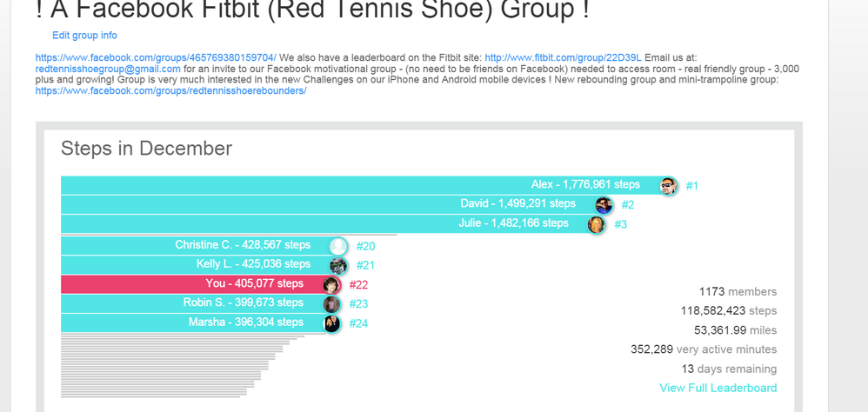Select Christine C.'s blank profile avatar
The image size is (868, 412).
click(338, 247)
